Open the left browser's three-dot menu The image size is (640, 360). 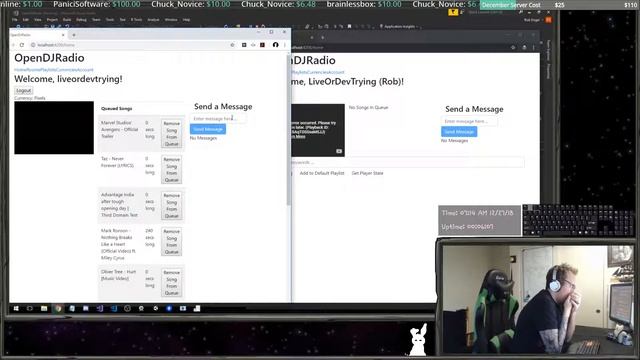[284, 45]
